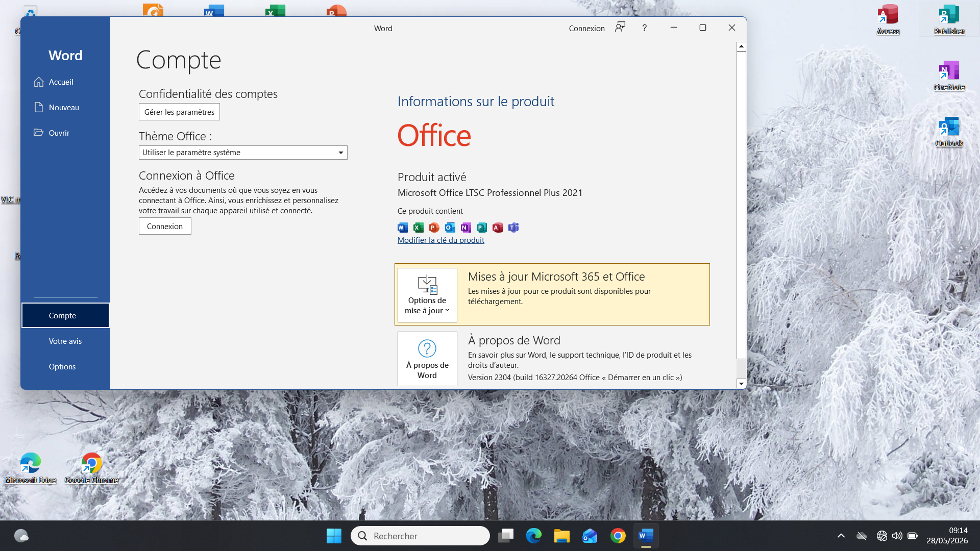This screenshot has height=551, width=980.
Task: Select the Compte tab in sidebar
Action: (x=65, y=316)
